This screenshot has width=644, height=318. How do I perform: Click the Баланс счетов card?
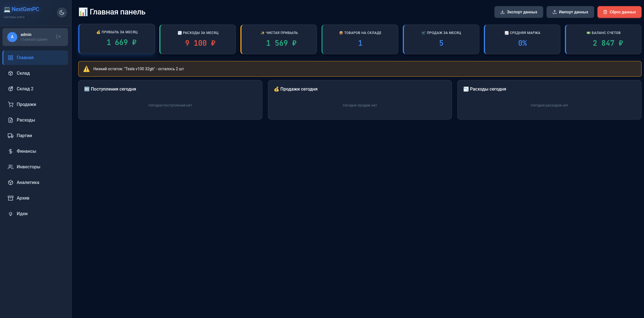(603, 39)
